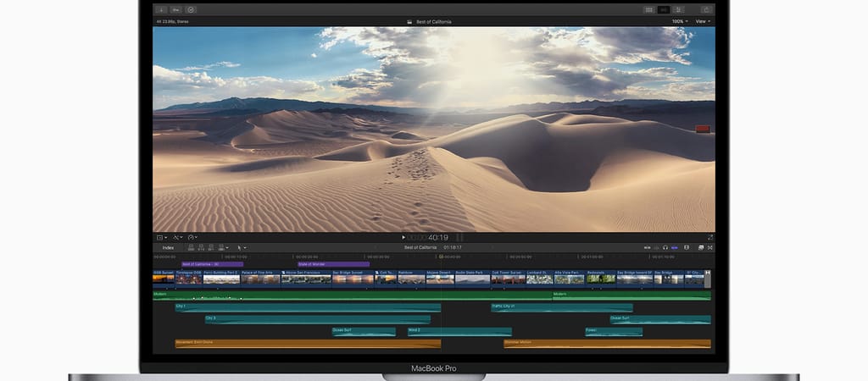Image resolution: width=868 pixels, height=381 pixels.
Task: Open the timeline Index panel
Action: [x=168, y=247]
